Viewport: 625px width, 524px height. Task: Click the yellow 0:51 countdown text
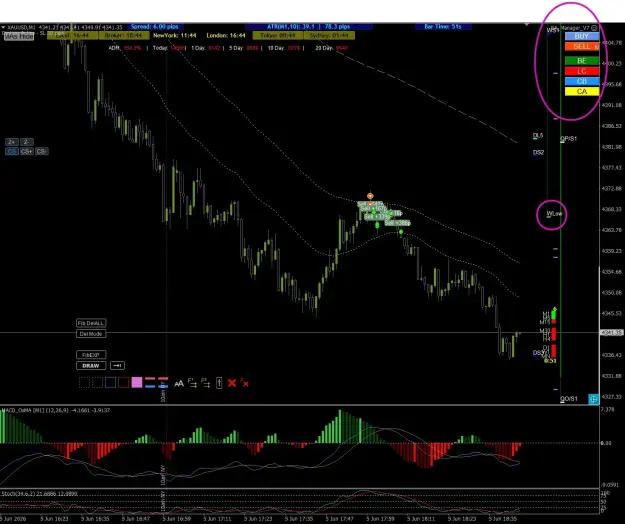(550, 361)
